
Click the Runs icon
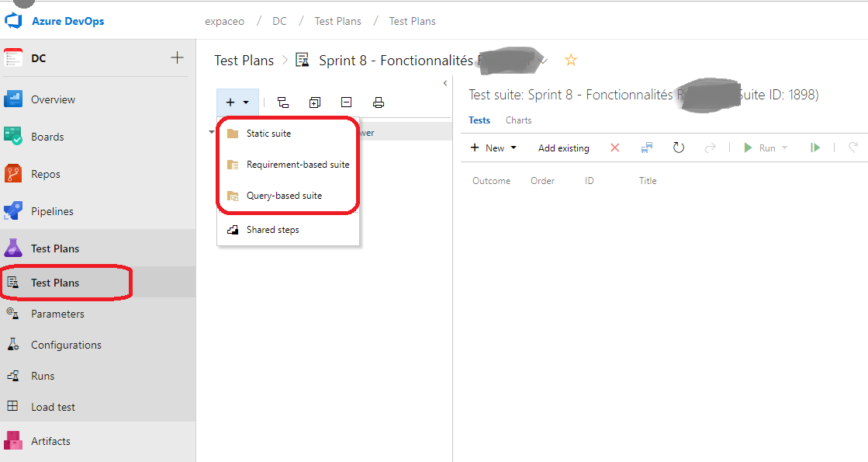(x=12, y=376)
